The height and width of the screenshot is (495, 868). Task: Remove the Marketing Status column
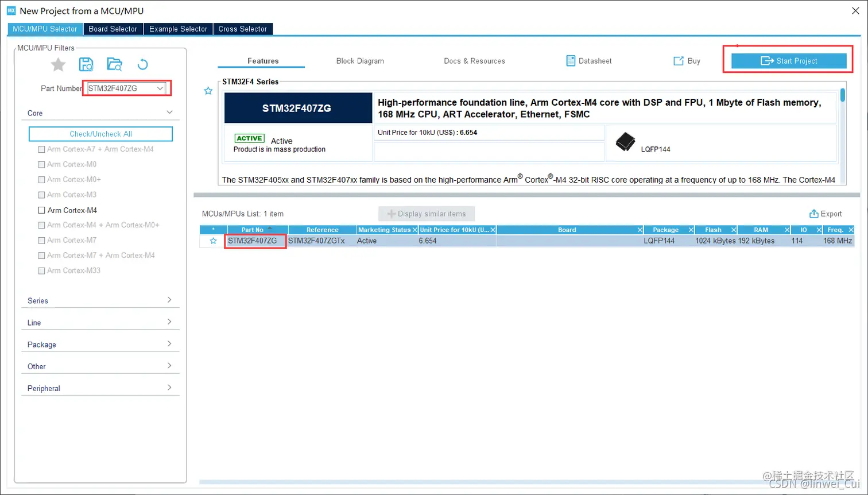coord(415,230)
